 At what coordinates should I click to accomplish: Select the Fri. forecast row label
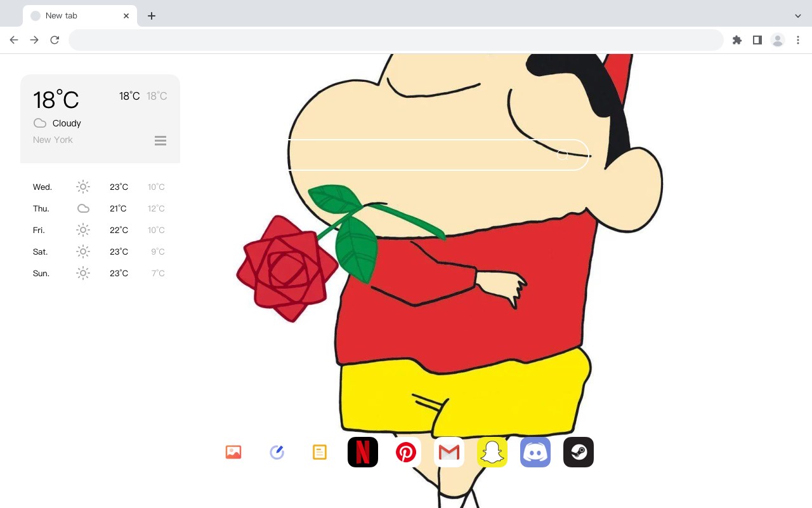pyautogui.click(x=39, y=230)
